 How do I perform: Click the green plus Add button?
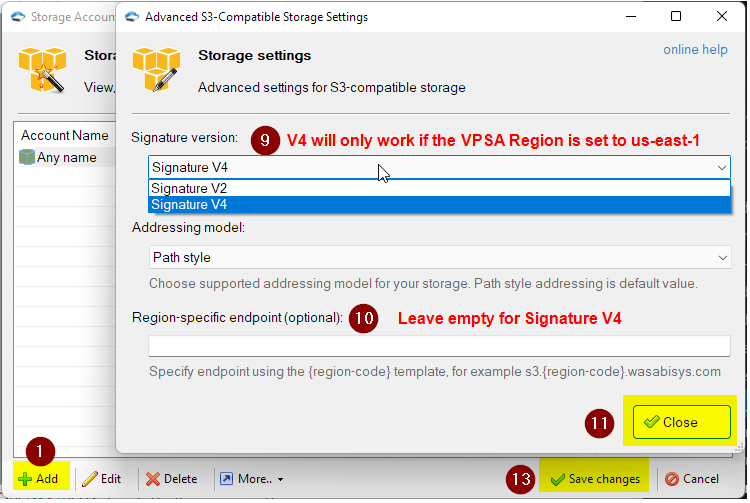pos(39,479)
